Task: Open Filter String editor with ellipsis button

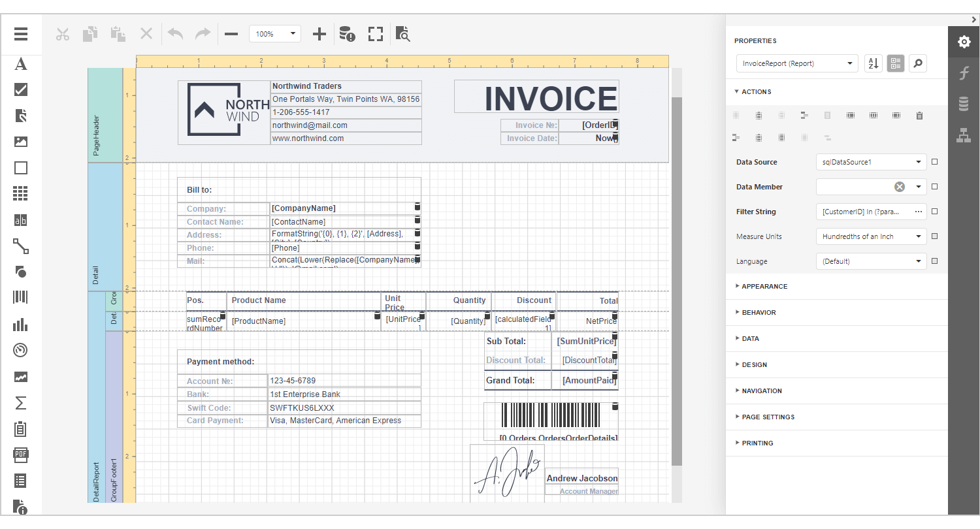Action: pyautogui.click(x=918, y=212)
